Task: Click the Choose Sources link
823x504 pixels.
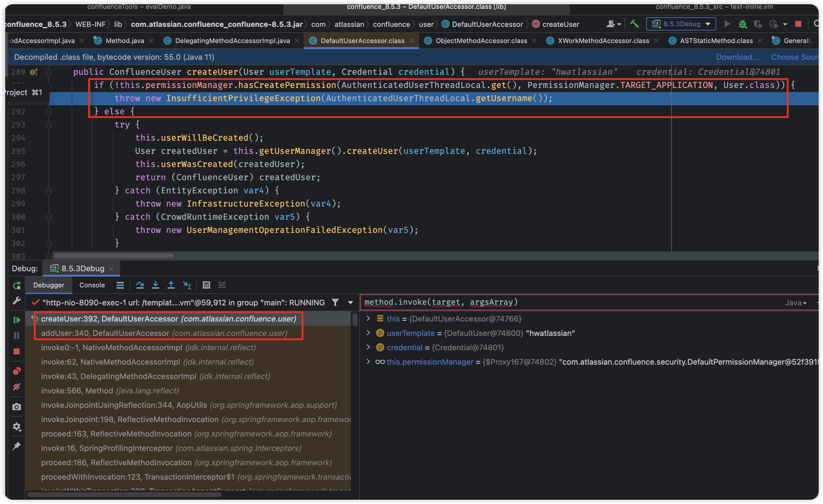Action: click(795, 57)
